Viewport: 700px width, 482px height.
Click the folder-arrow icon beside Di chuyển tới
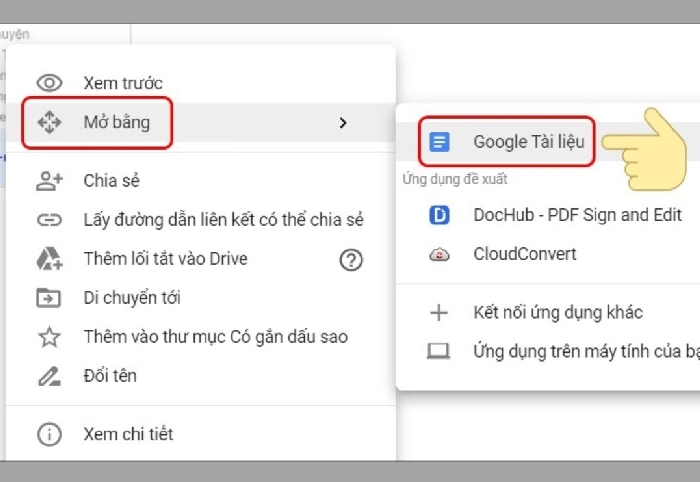[48, 298]
